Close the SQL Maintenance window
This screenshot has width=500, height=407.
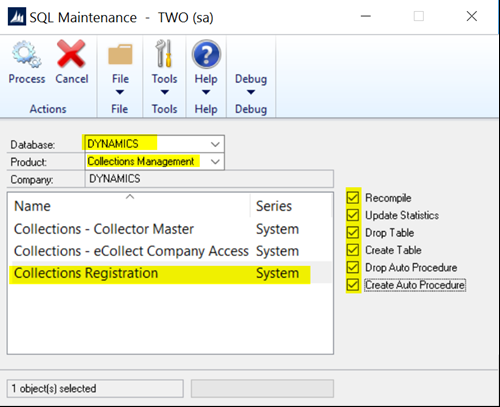[472, 16]
